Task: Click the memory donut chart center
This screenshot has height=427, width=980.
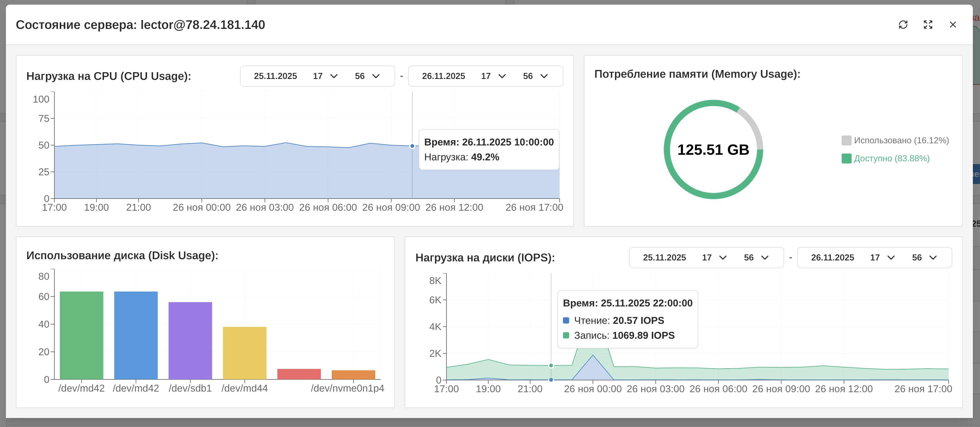Action: click(713, 149)
